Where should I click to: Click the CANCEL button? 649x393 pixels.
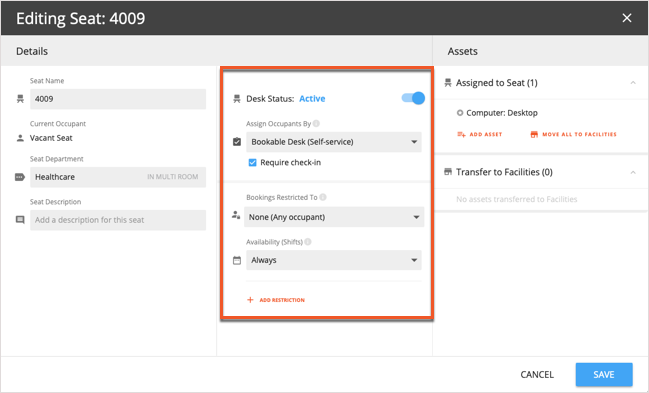pos(537,374)
